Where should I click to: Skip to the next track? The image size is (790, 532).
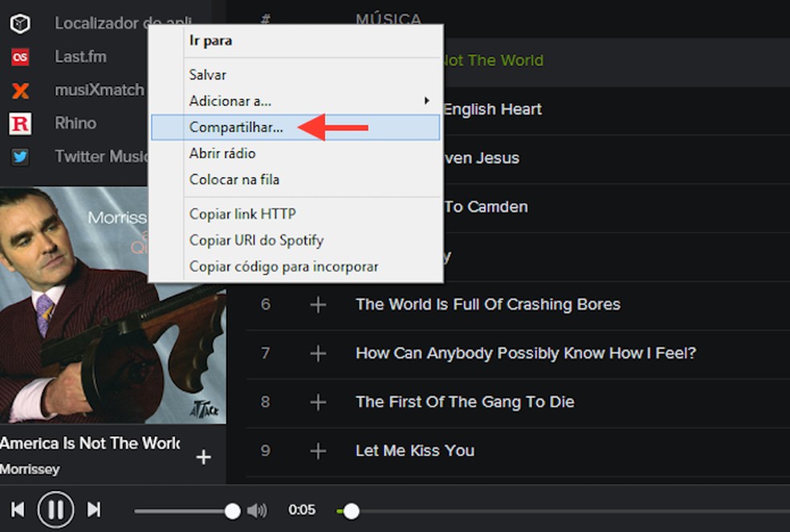click(x=96, y=509)
